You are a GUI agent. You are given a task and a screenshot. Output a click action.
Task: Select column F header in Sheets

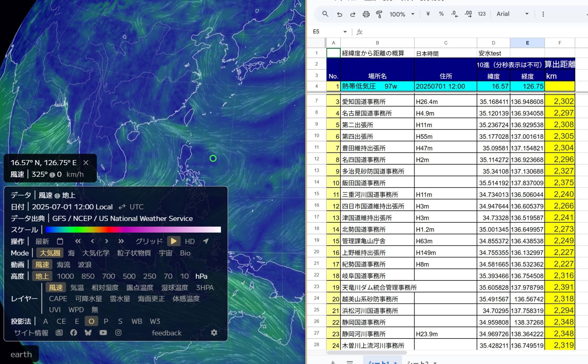(560, 43)
